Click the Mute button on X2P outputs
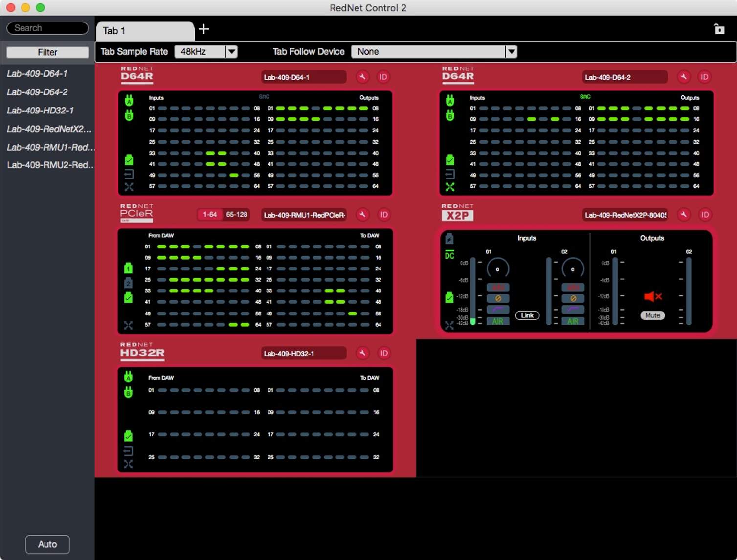 (652, 315)
